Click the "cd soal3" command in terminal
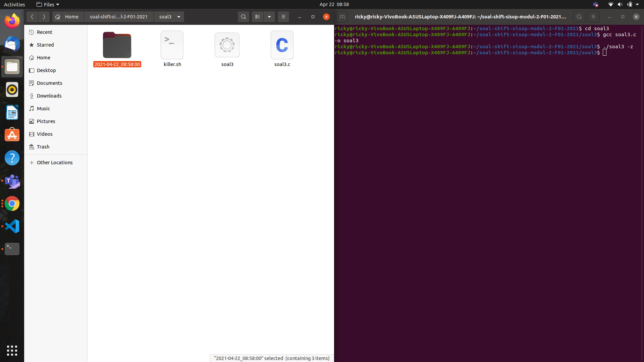 pos(597,28)
